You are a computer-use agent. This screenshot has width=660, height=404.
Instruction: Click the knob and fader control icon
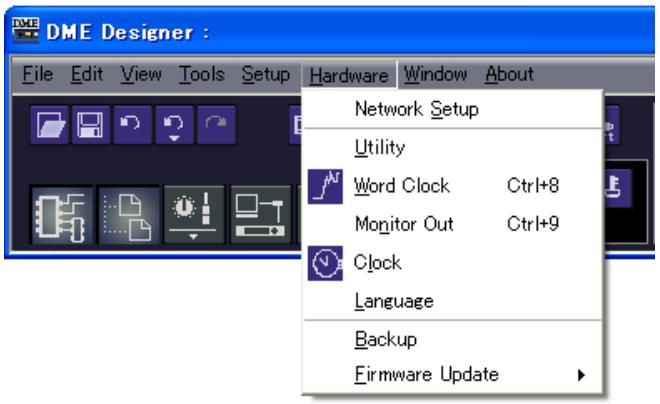pyautogui.click(x=194, y=215)
